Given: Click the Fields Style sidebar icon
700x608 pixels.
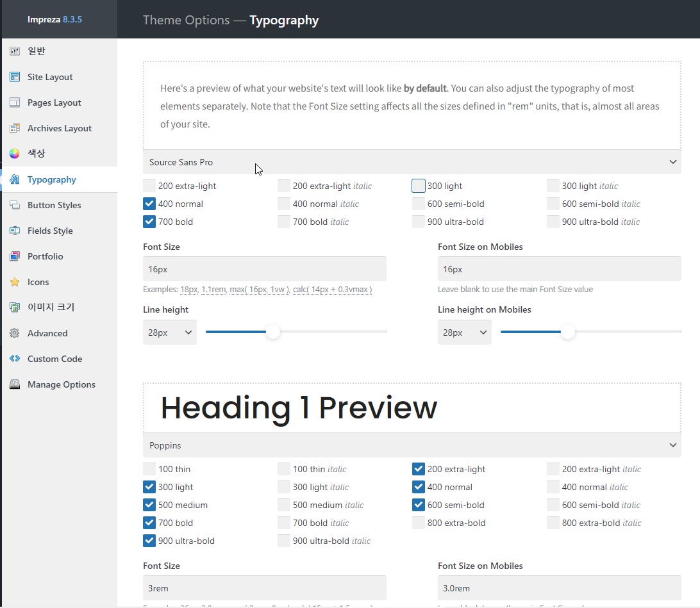Looking at the screenshot, I should pyautogui.click(x=15, y=231).
